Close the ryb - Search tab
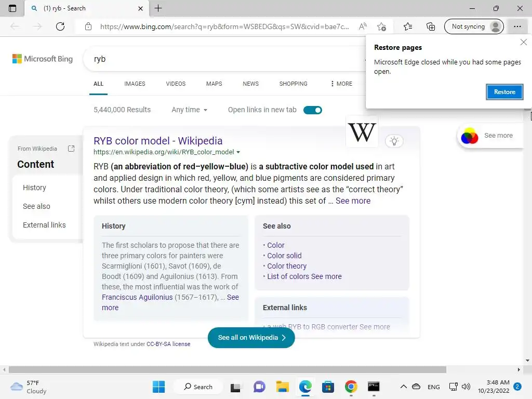The width and height of the screenshot is (532, 399). pos(140,8)
